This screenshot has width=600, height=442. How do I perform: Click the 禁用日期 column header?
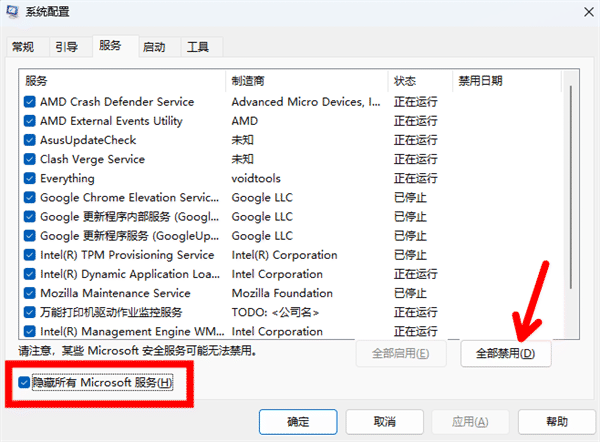[507, 81]
